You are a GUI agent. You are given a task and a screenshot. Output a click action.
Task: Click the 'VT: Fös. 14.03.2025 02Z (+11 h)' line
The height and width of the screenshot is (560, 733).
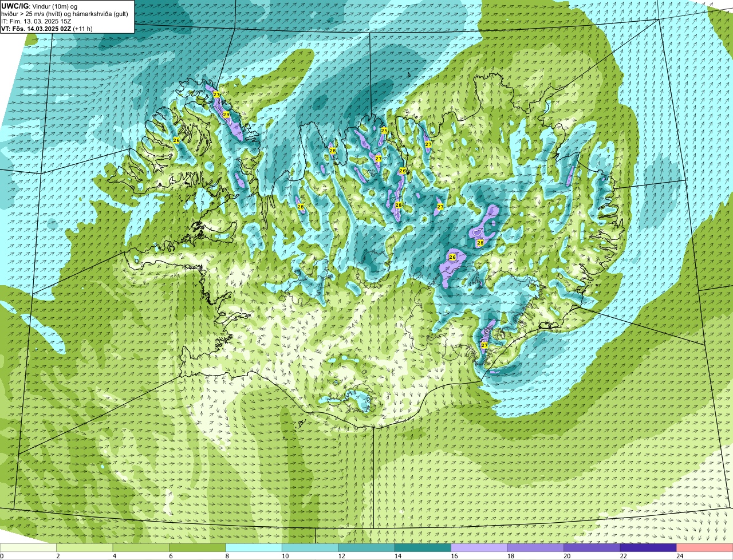pyautogui.click(x=47, y=29)
